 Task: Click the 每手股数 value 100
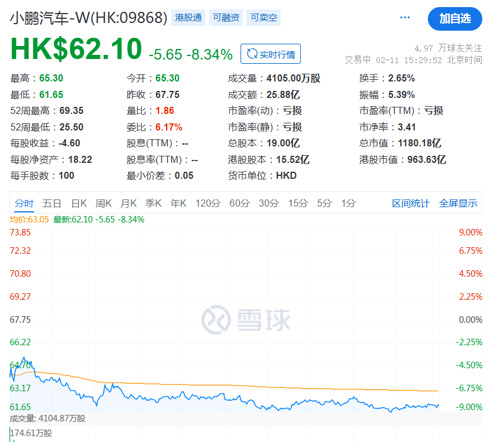point(66,176)
